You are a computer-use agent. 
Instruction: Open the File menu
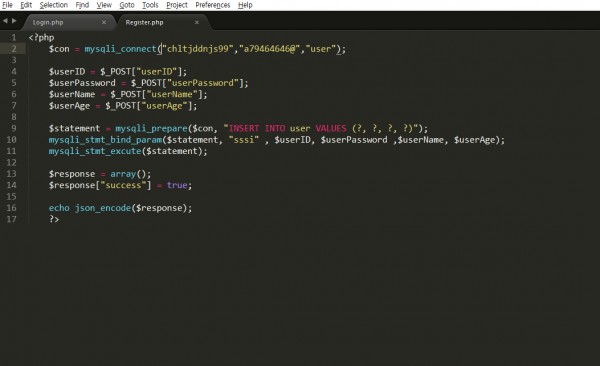pos(7,5)
